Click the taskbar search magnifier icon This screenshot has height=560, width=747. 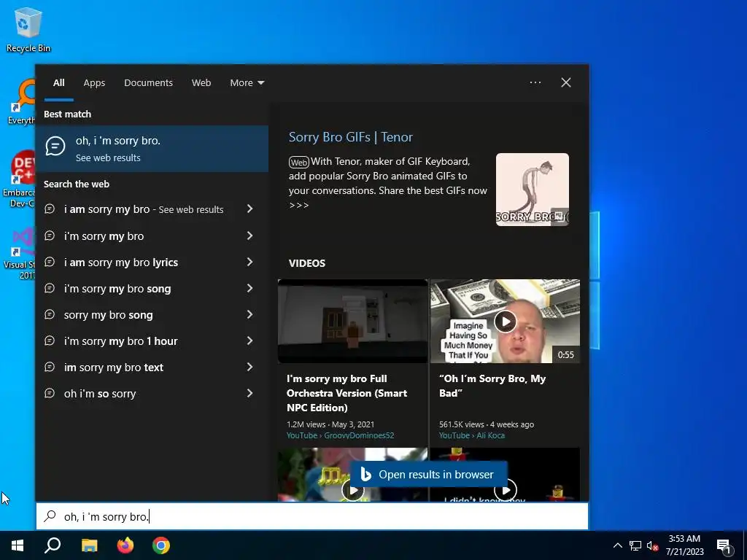click(x=53, y=545)
